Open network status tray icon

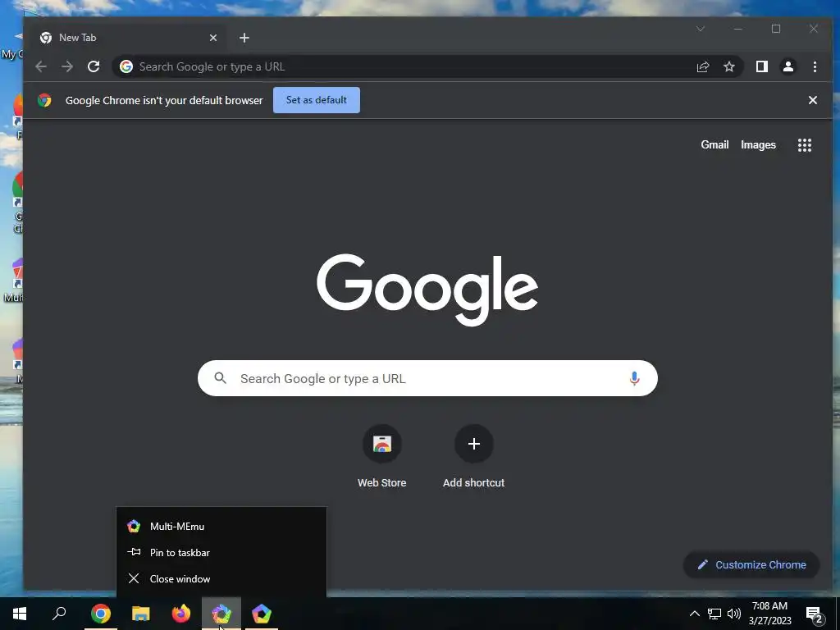coord(714,614)
